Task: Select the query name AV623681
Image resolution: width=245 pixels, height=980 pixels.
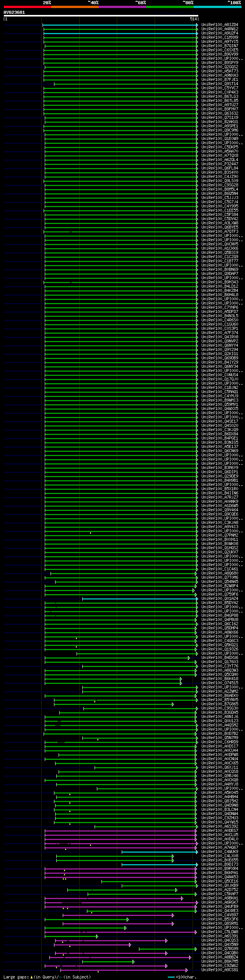Action: [14, 12]
